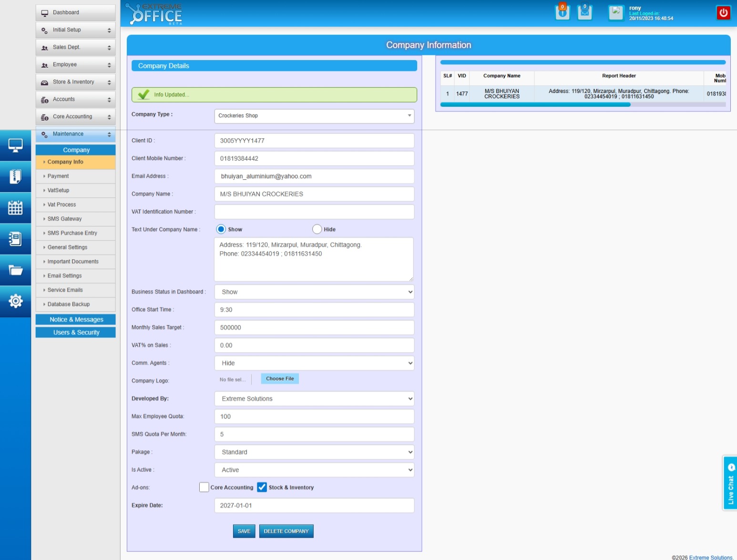The height and width of the screenshot is (560, 737).
Task: Select the Hide radio button
Action: pyautogui.click(x=317, y=229)
